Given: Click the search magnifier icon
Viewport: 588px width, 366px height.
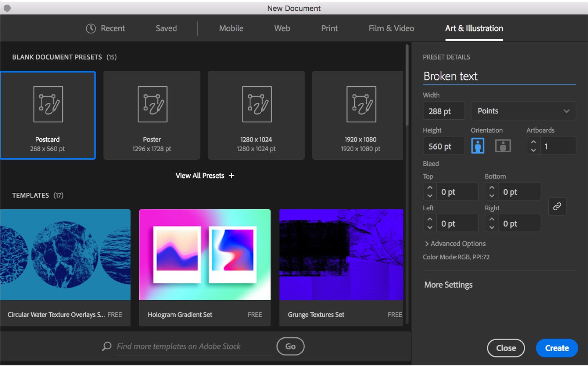Looking at the screenshot, I should pyautogui.click(x=107, y=346).
